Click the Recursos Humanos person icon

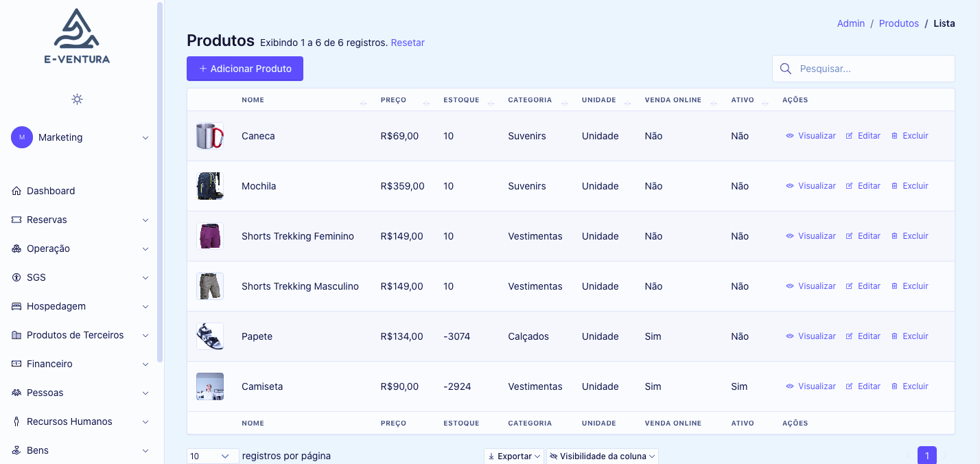coord(16,421)
